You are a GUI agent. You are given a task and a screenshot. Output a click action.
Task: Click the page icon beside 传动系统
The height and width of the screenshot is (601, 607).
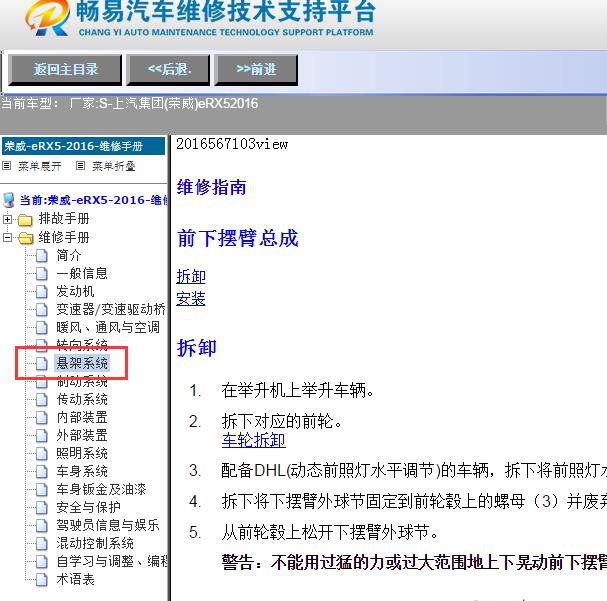[x=41, y=399]
